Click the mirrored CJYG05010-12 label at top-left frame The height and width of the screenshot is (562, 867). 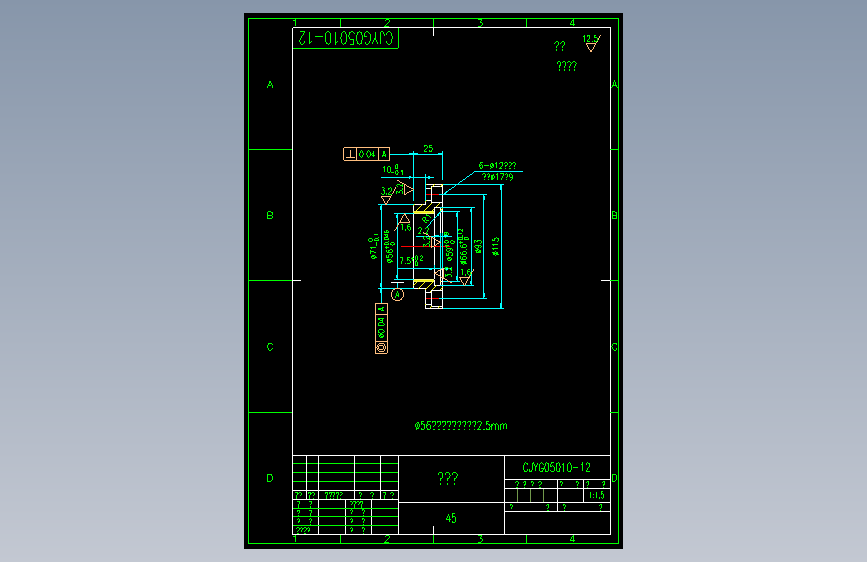coord(346,38)
